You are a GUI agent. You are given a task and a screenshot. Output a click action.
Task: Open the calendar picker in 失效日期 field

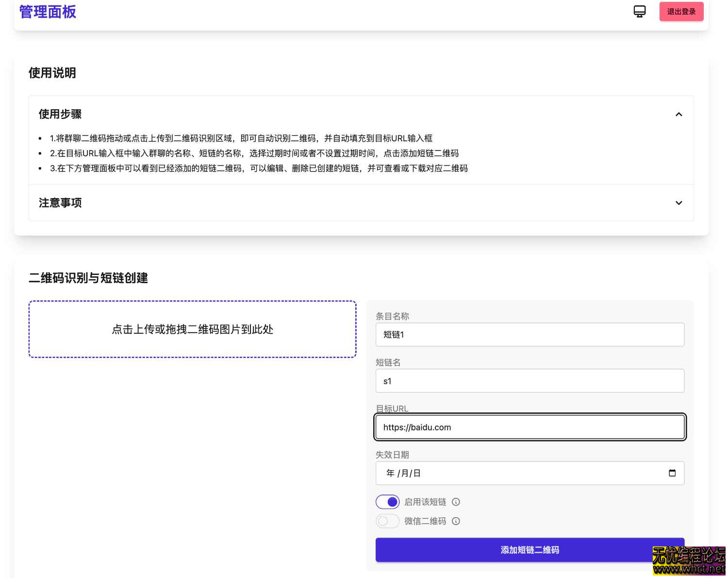tap(672, 473)
